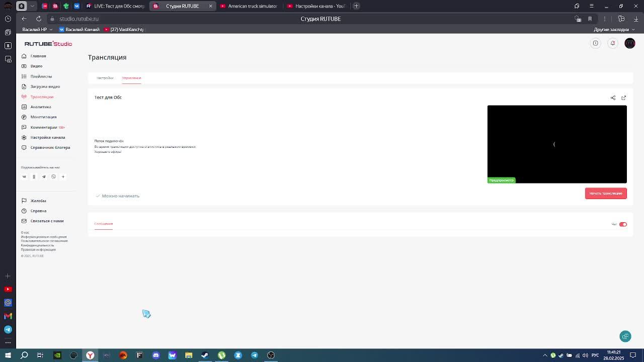Close the Студия RUTUBE browser tab
Screen dimensions: 644x362
(210, 6)
